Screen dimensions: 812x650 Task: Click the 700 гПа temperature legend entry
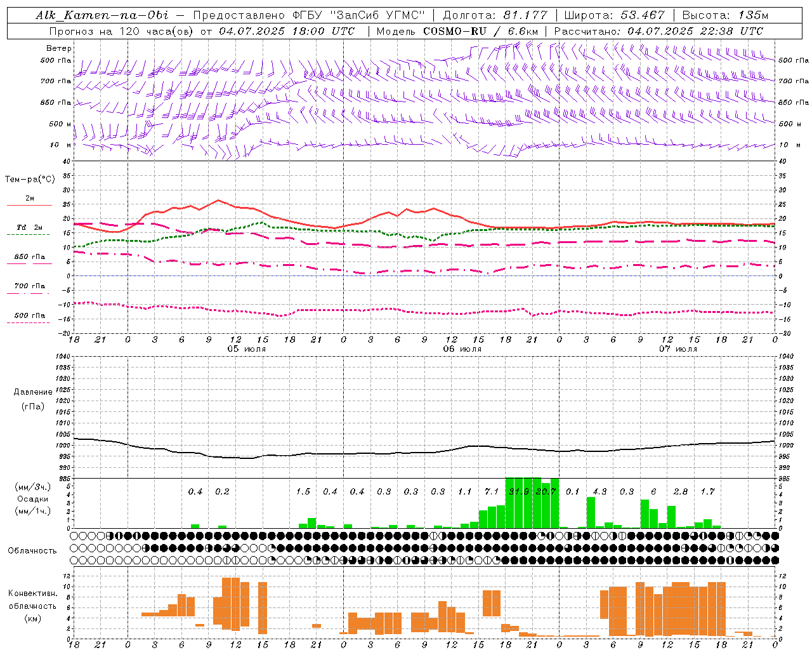coord(30,286)
